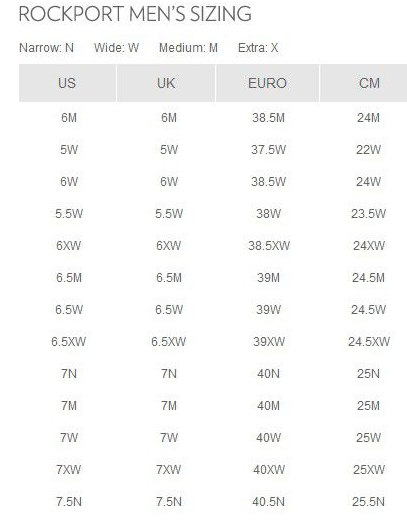Click the Narrow: N legend label
Screen dimensions: 407x527
coord(46,48)
